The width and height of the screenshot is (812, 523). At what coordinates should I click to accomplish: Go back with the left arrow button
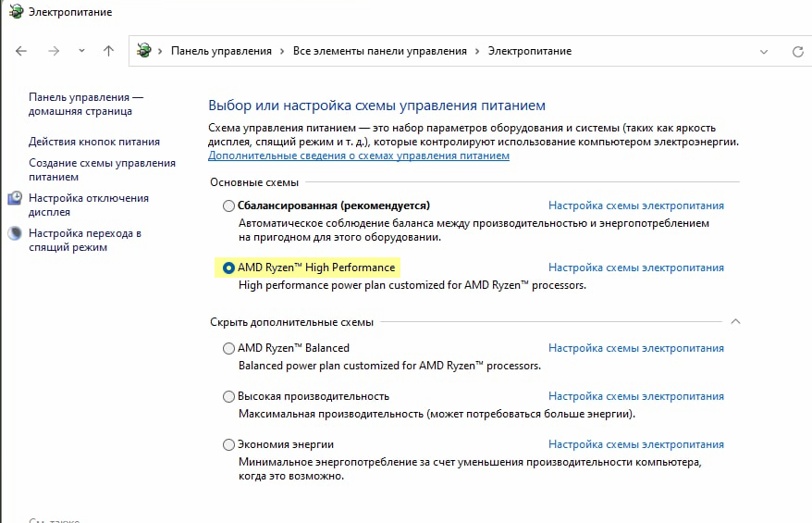click(x=20, y=51)
